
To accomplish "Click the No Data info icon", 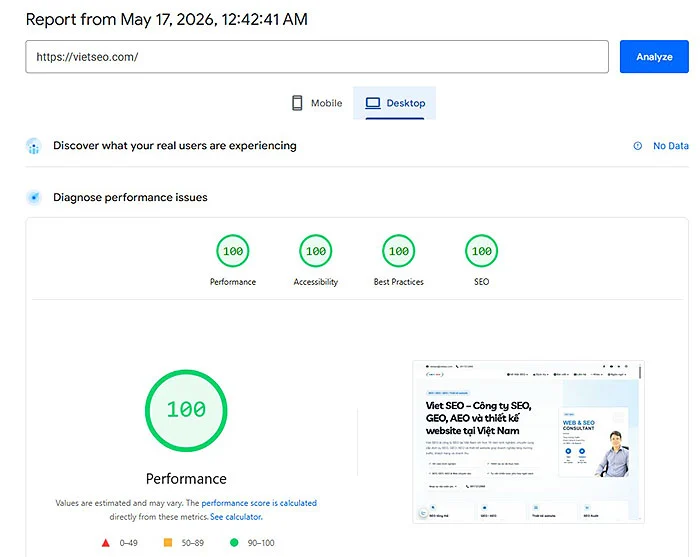I will click(638, 146).
